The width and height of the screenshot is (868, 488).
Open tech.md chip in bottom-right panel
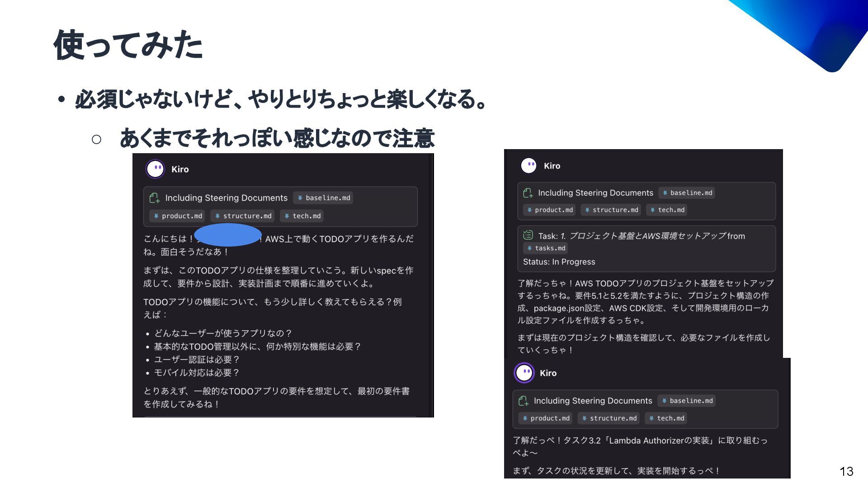[666, 418]
